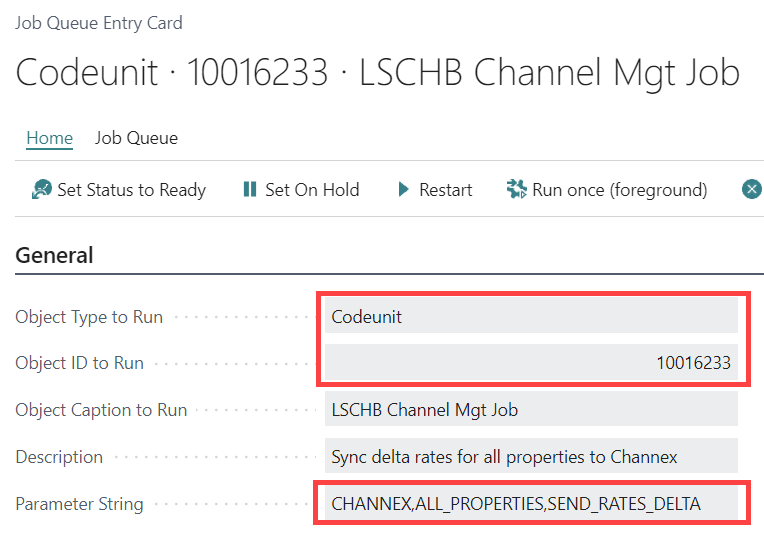The width and height of the screenshot is (764, 536).
Task: Collapse the General section header
Action: point(55,255)
